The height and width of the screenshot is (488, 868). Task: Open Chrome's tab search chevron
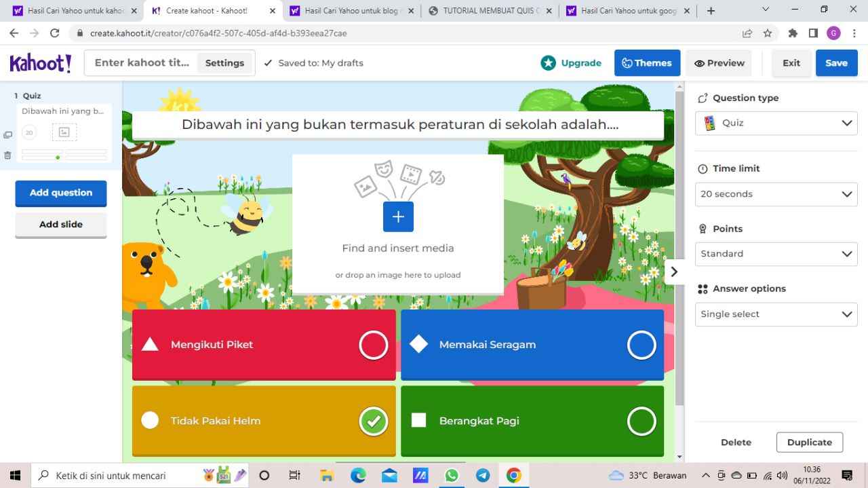766,10
